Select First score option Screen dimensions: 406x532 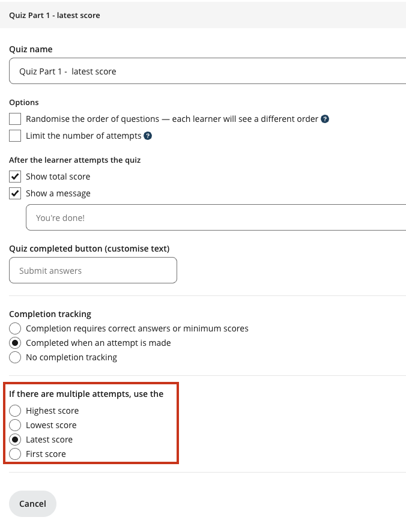click(x=15, y=454)
